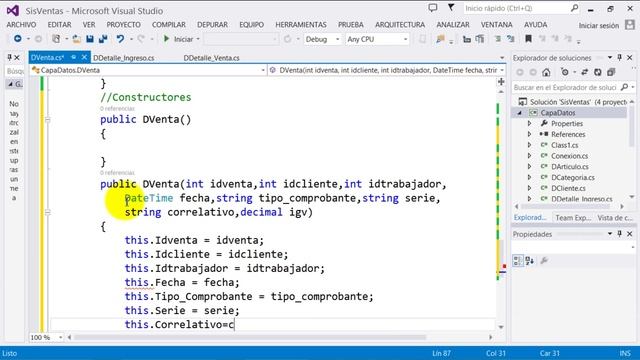Open the ARCHIVO menu
Viewport: 640px width, 360px height.
coord(21,25)
